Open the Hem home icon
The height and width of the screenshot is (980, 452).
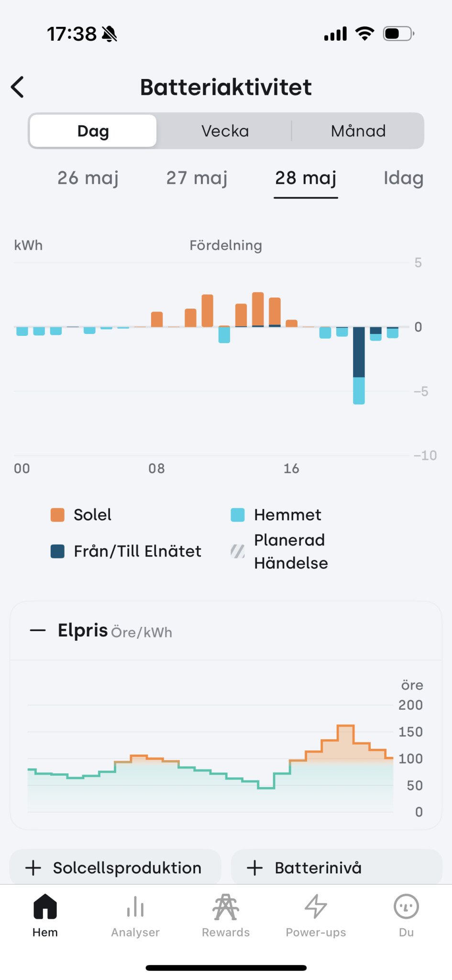pos(45,907)
